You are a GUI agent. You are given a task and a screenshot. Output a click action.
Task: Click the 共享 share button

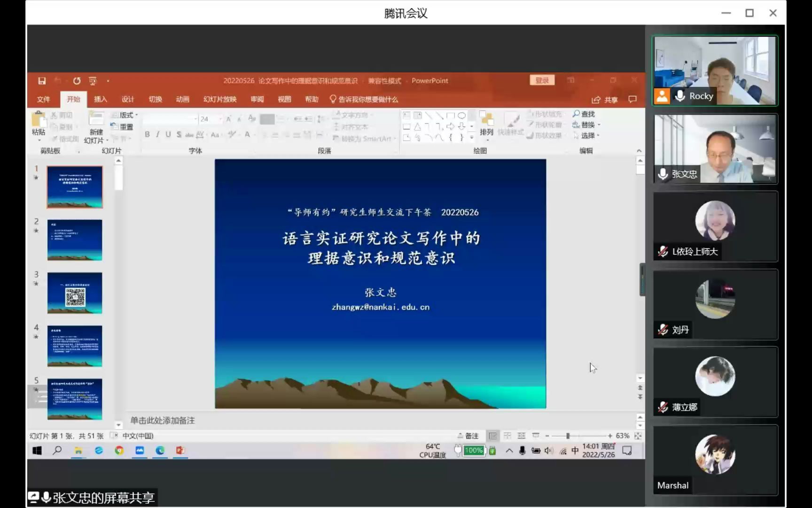click(605, 99)
